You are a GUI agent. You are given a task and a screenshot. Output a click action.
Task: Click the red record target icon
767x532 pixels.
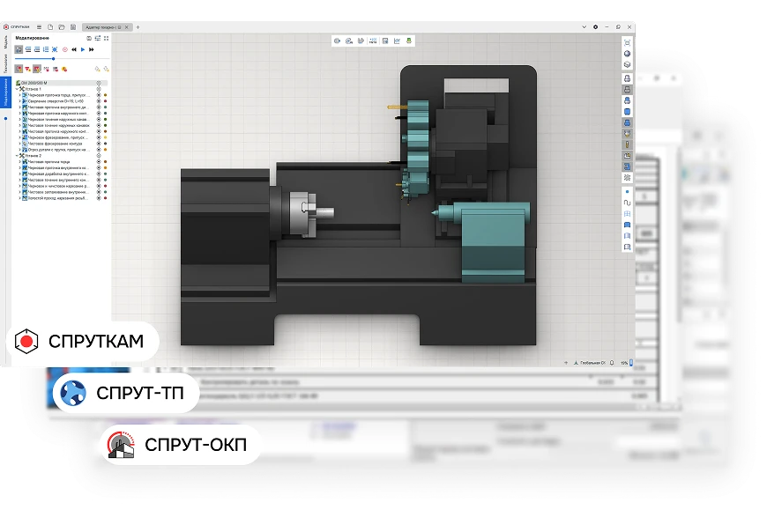click(x=64, y=49)
